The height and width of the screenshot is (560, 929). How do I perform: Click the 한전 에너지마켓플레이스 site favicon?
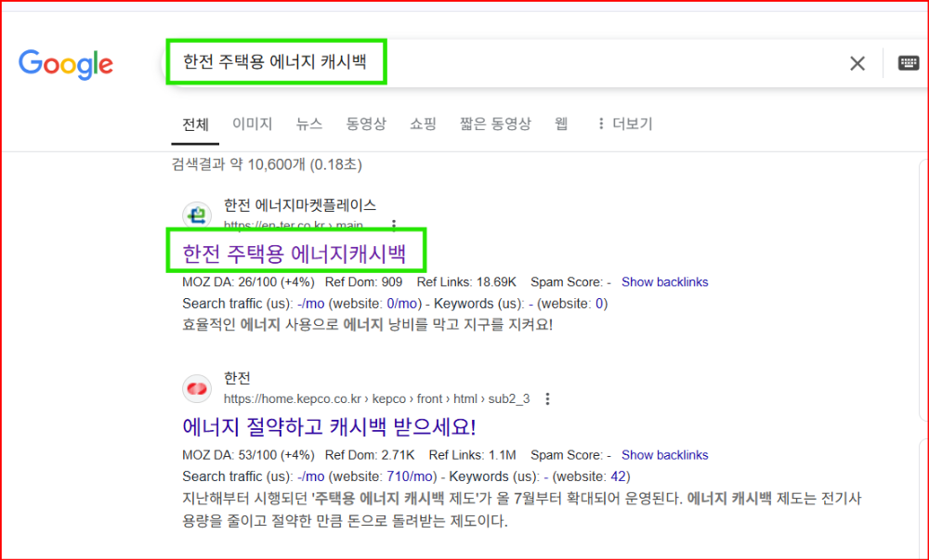pyautogui.click(x=196, y=214)
